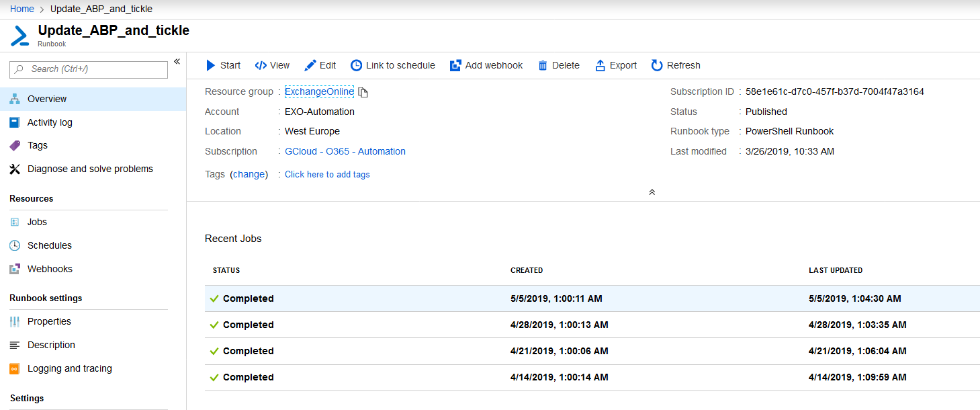The width and height of the screenshot is (980, 410).
Task: Click the View code icon
Action: tap(261, 65)
